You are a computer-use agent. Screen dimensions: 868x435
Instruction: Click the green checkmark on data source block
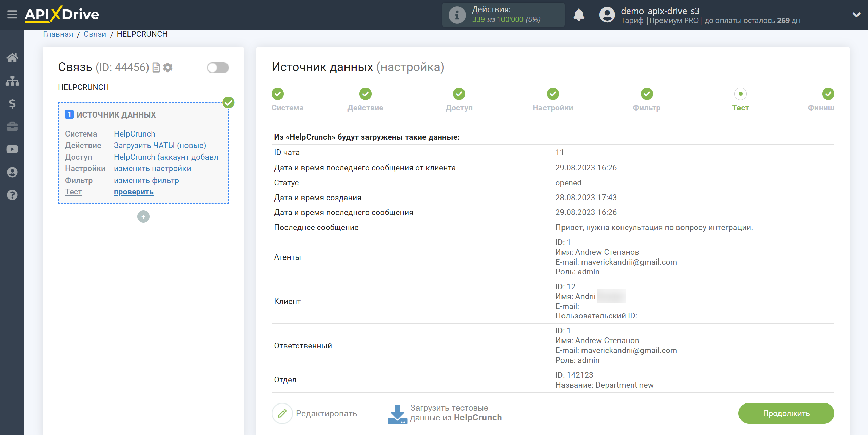[229, 102]
